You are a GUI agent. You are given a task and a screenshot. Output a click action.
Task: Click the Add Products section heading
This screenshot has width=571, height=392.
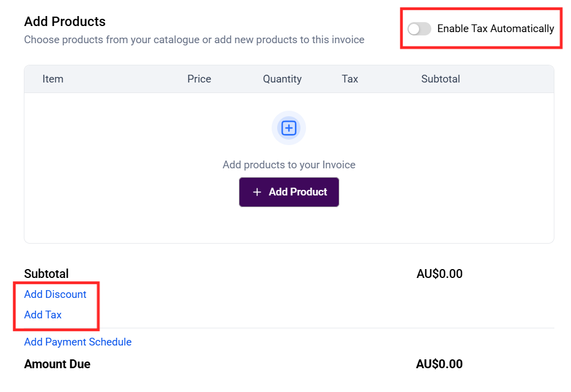(65, 22)
